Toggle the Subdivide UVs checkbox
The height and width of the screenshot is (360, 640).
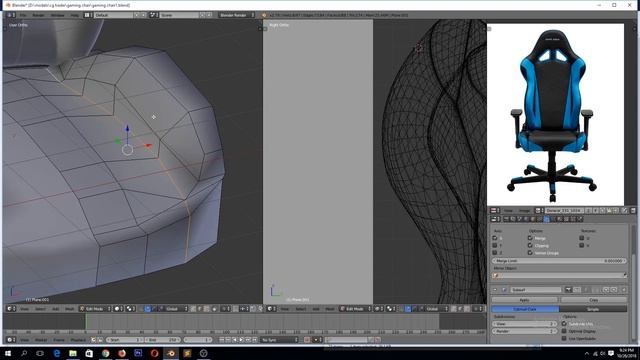(x=564, y=324)
